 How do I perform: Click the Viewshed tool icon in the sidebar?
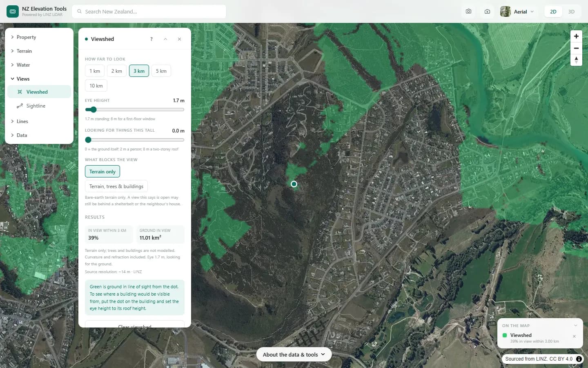[x=20, y=92]
